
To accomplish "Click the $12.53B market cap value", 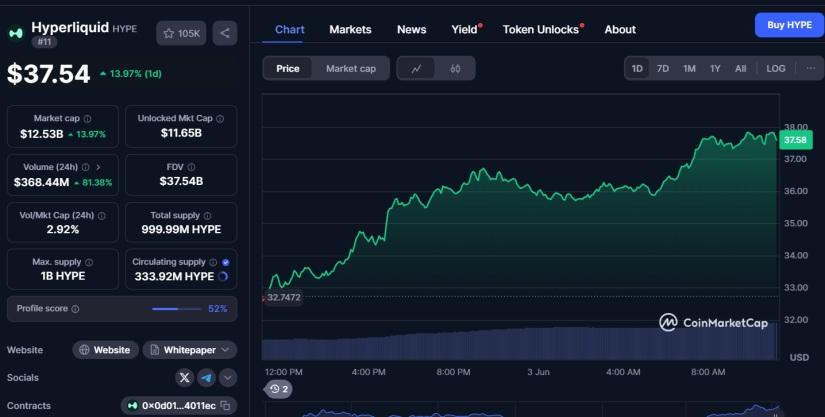I will (x=42, y=134).
